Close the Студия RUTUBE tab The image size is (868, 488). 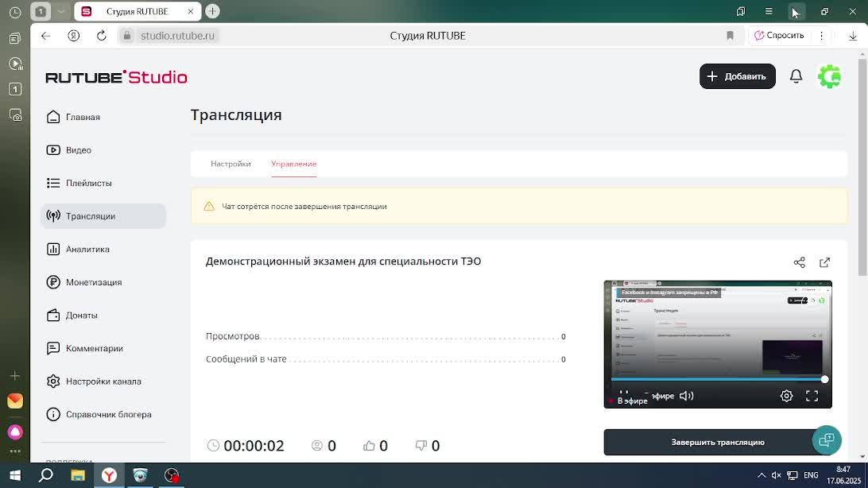coord(191,11)
